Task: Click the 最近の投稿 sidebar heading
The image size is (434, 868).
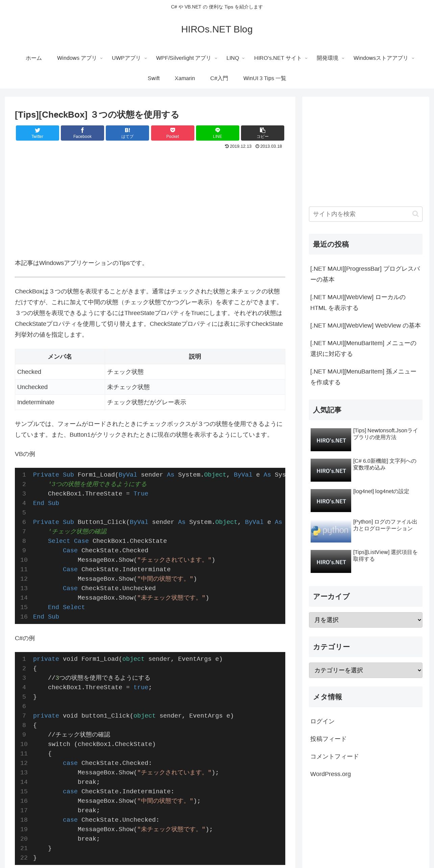Action: click(366, 244)
